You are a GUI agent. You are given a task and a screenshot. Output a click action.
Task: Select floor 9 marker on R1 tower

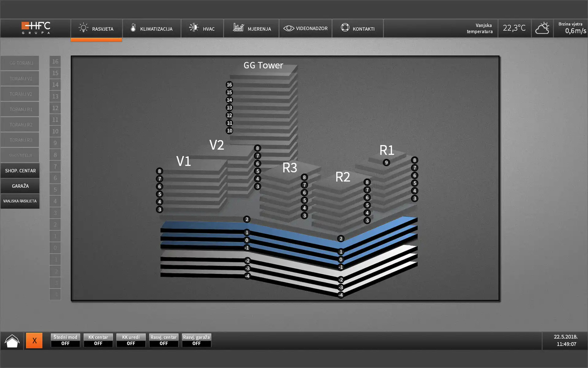point(386,163)
